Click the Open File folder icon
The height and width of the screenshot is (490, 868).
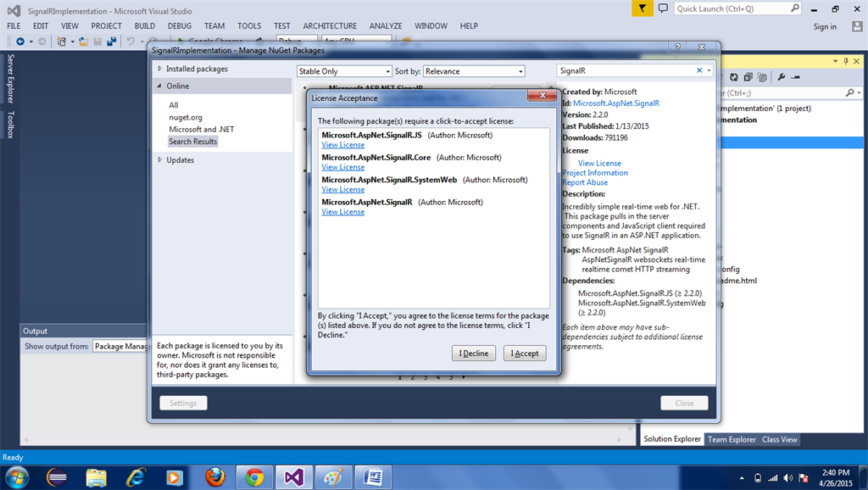pyautogui.click(x=83, y=42)
